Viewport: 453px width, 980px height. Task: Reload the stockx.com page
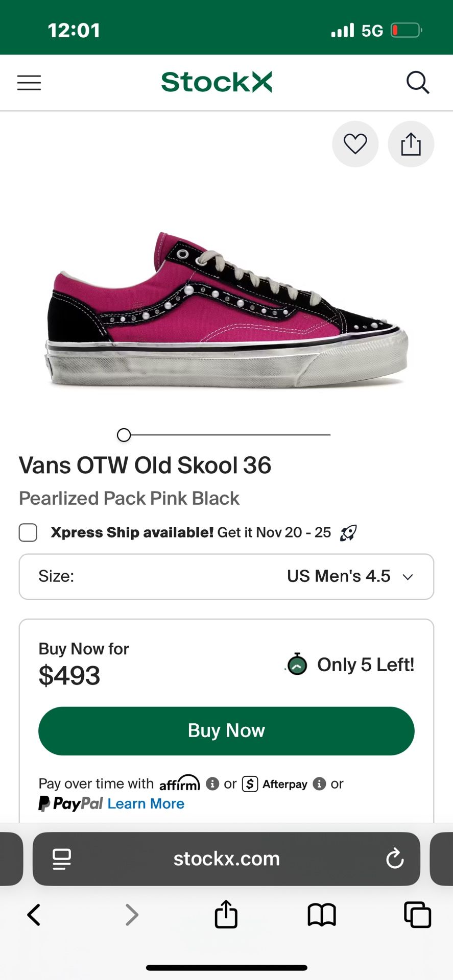pos(395,859)
